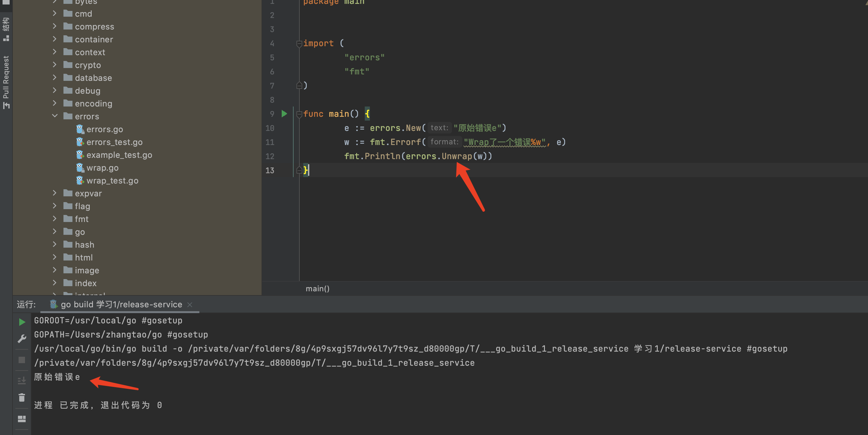This screenshot has height=435, width=868.
Task: Fold the import block on line 4
Action: [x=299, y=44]
